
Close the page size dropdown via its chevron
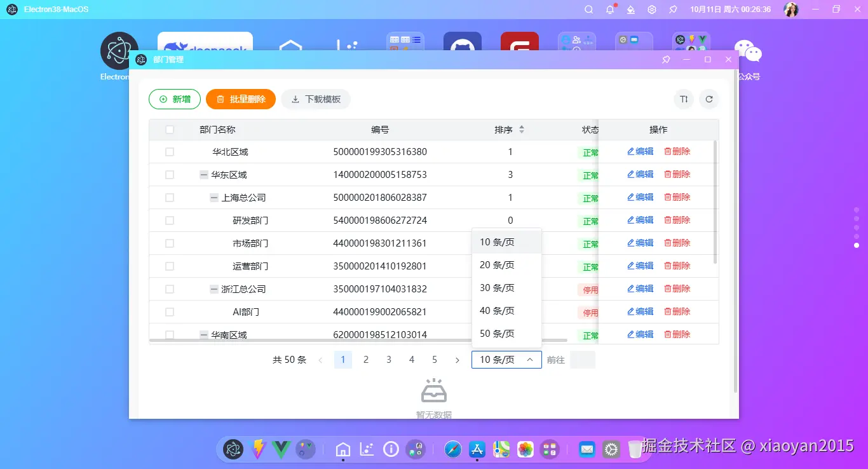click(x=529, y=359)
